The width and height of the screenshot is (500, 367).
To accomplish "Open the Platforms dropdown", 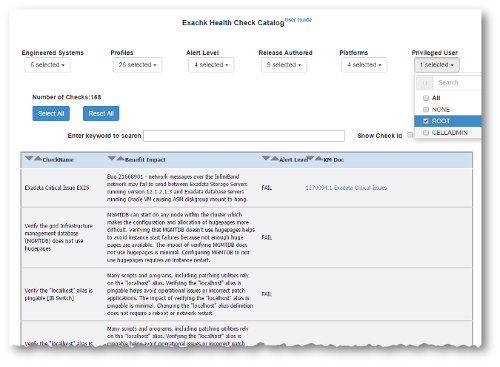I will tap(364, 65).
